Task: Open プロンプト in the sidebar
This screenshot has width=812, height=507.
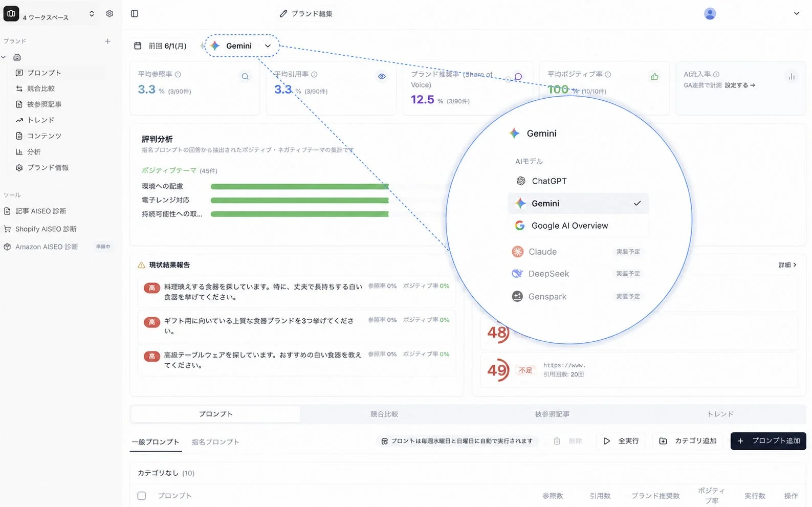Action: click(x=59, y=73)
